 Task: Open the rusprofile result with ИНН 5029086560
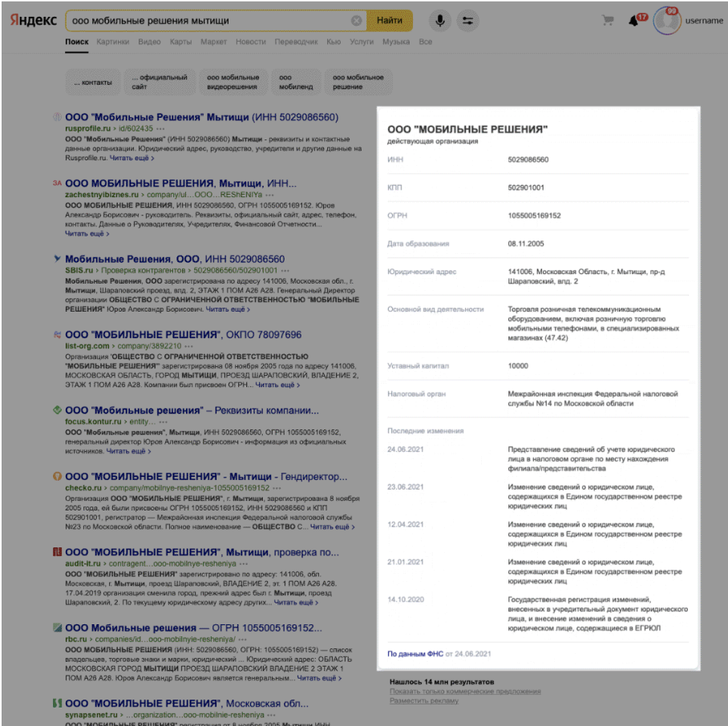tap(201, 117)
